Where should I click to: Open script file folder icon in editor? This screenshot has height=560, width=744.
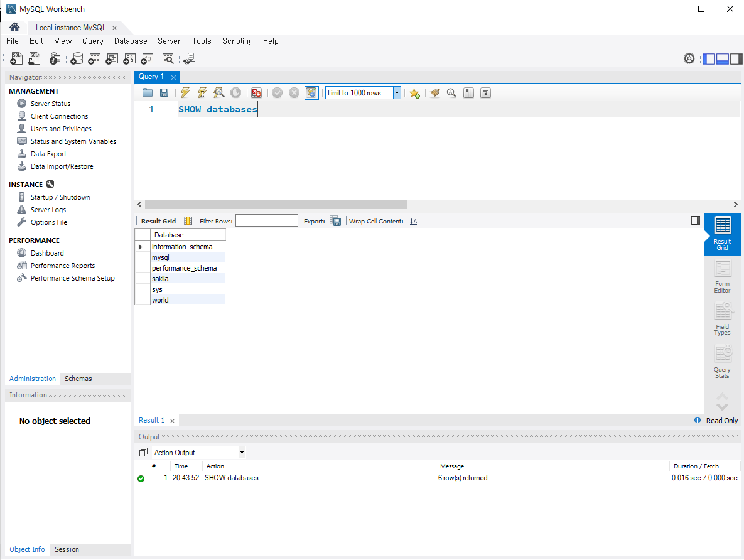148,92
